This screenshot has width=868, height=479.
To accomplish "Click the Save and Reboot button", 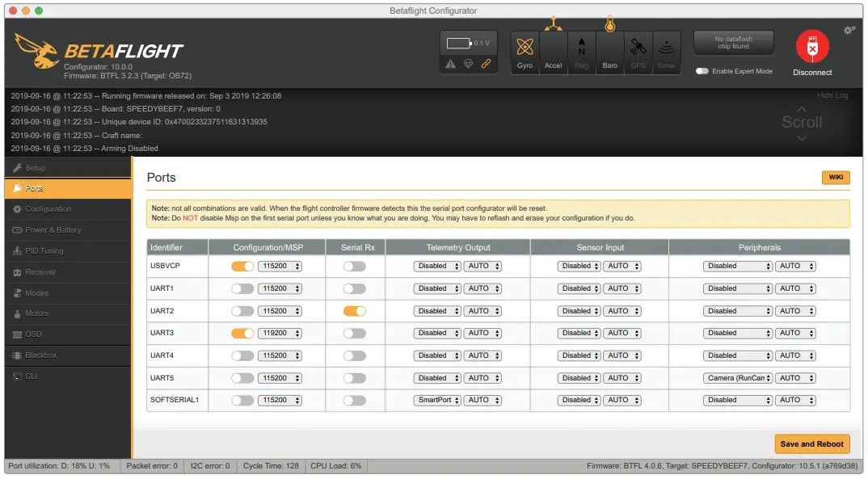I will click(x=811, y=444).
